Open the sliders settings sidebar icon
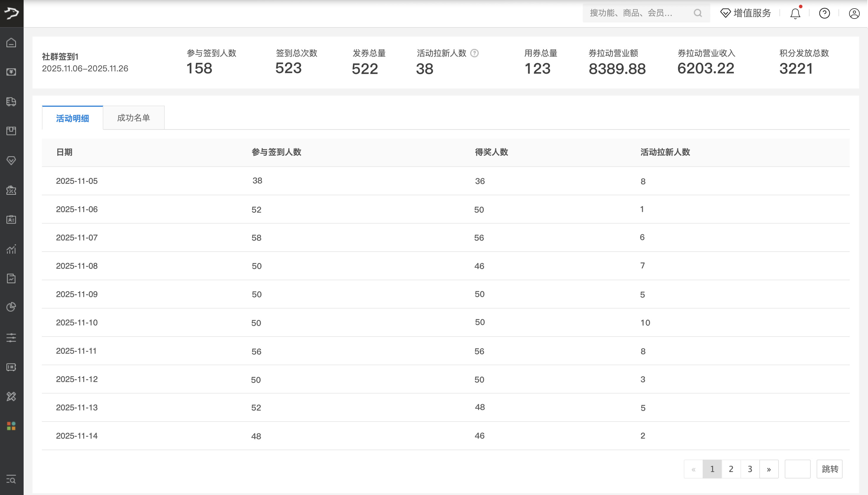This screenshot has width=868, height=495. click(x=11, y=337)
